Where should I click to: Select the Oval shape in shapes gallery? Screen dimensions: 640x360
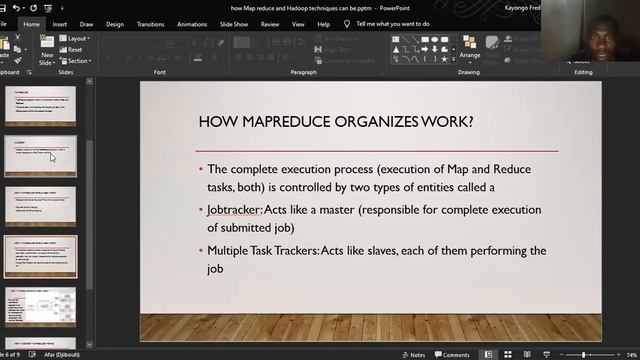click(435, 39)
